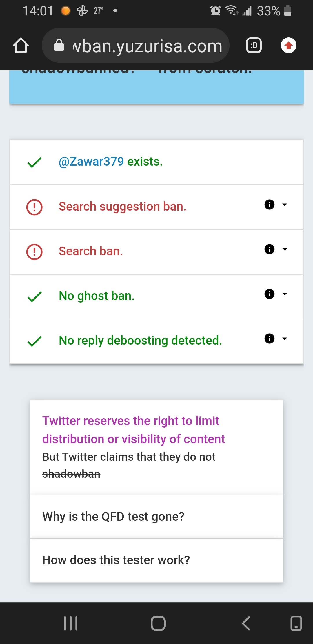
Task: Expand No reply deboosting detected arrow
Action: coord(285,339)
